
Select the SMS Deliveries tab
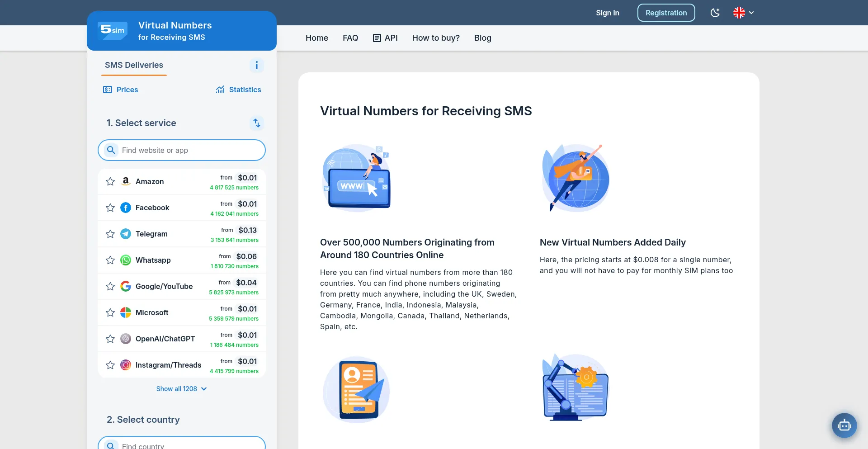134,65
